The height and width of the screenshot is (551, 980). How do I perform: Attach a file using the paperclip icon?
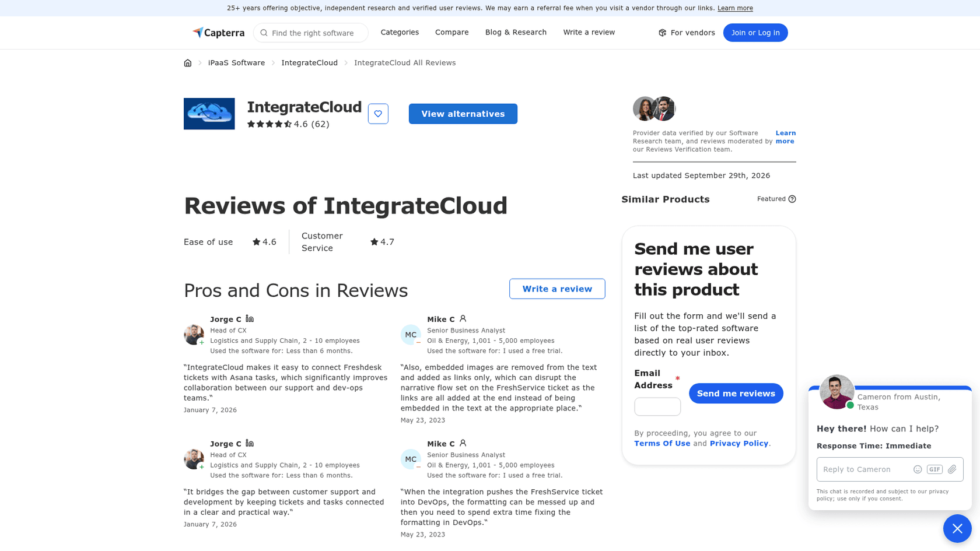(952, 469)
